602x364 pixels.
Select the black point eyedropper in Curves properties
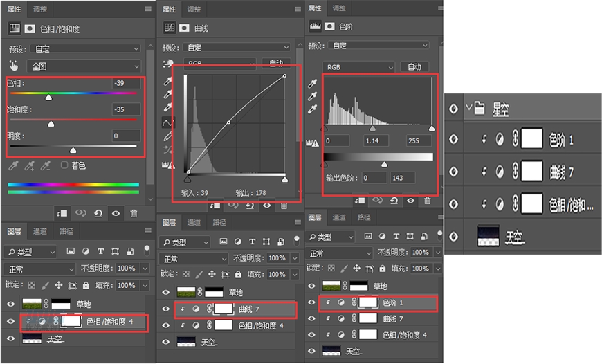[x=167, y=81]
